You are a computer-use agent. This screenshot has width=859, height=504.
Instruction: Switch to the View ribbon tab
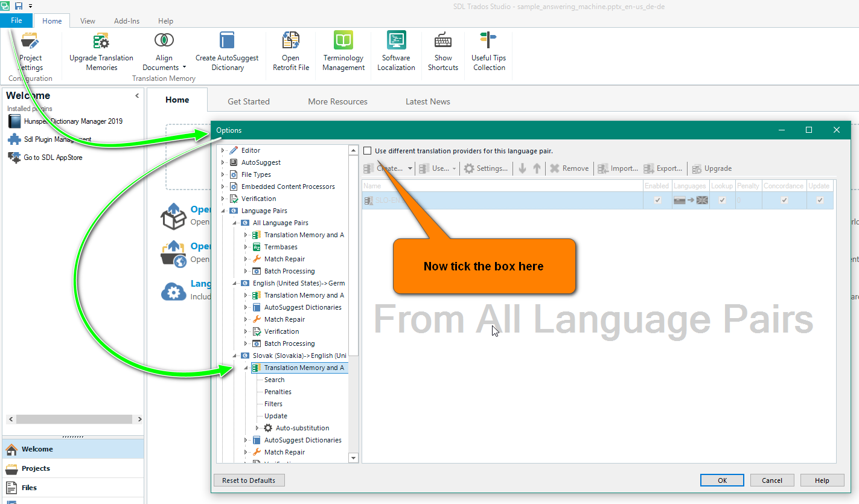(x=88, y=21)
